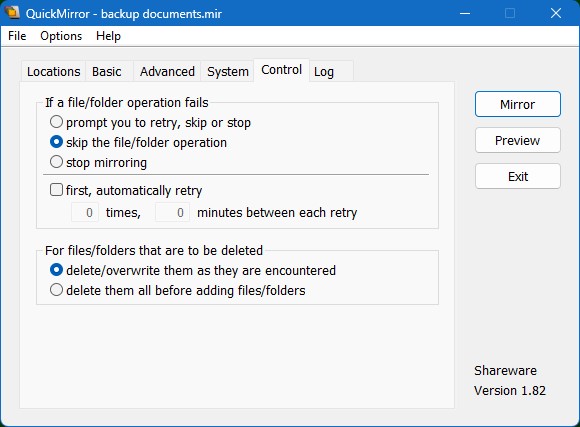The width and height of the screenshot is (580, 427).
Task: Enable 'first, automatically retry' checkbox
Action: point(126,191)
